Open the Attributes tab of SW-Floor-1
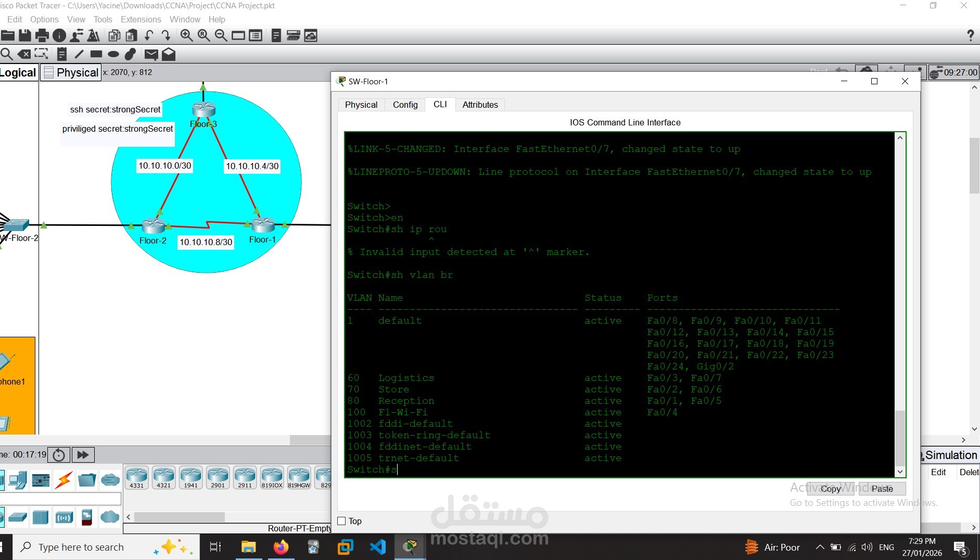The image size is (980, 560). [x=480, y=105]
